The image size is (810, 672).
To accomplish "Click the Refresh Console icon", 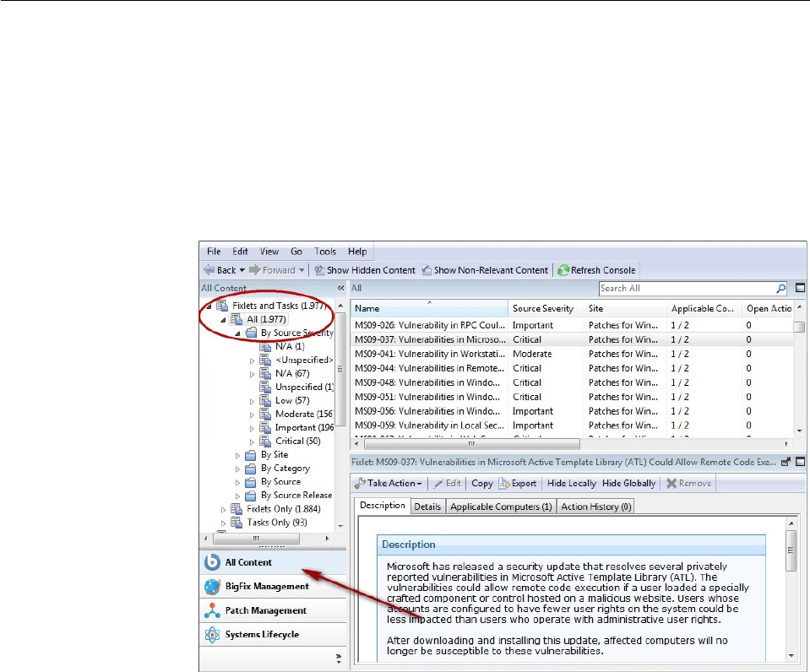I will [x=563, y=269].
